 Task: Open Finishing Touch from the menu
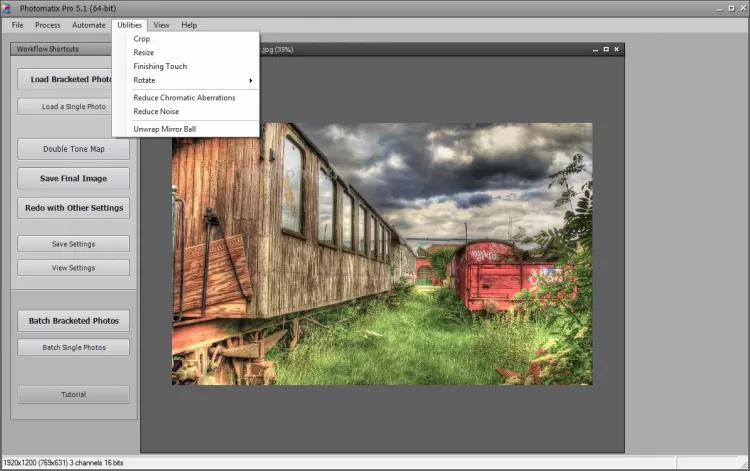(x=160, y=66)
